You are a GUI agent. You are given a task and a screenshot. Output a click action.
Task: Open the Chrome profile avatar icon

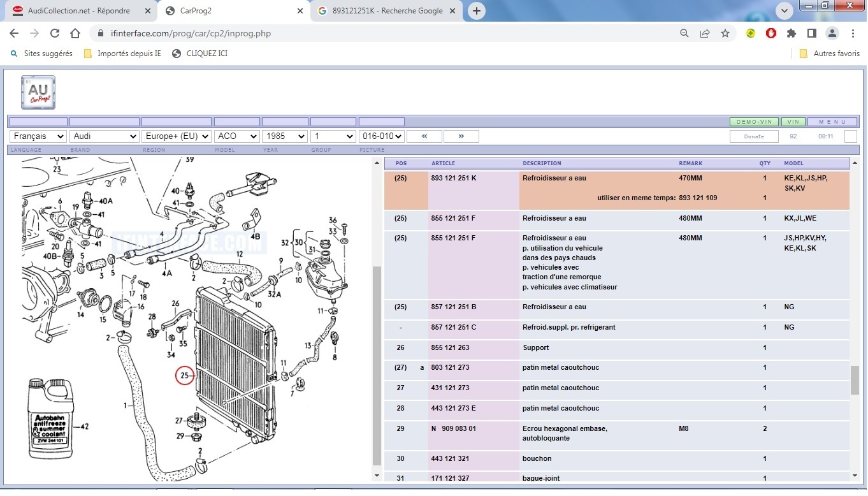pos(832,33)
